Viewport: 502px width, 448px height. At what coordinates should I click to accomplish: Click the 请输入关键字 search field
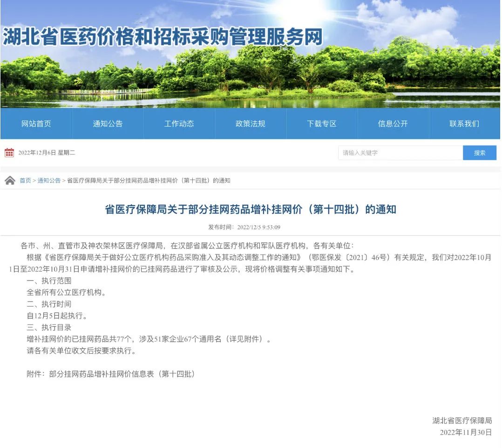pyautogui.click(x=400, y=153)
